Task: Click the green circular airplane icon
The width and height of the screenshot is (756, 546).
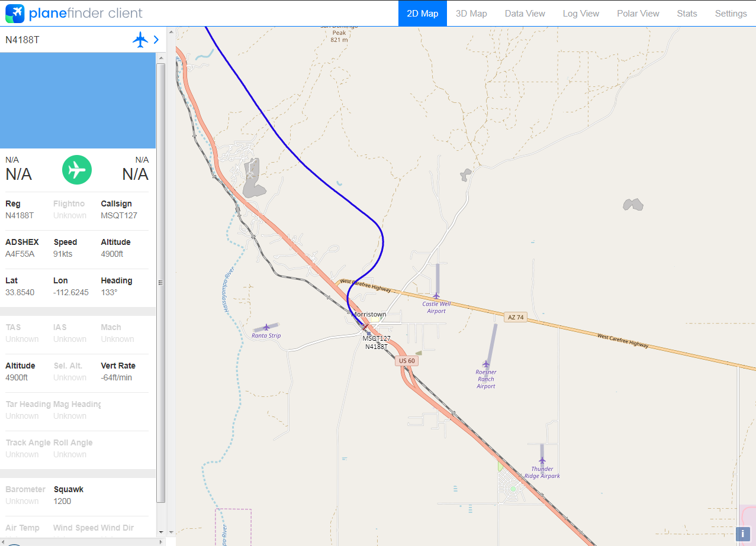Action: click(77, 170)
